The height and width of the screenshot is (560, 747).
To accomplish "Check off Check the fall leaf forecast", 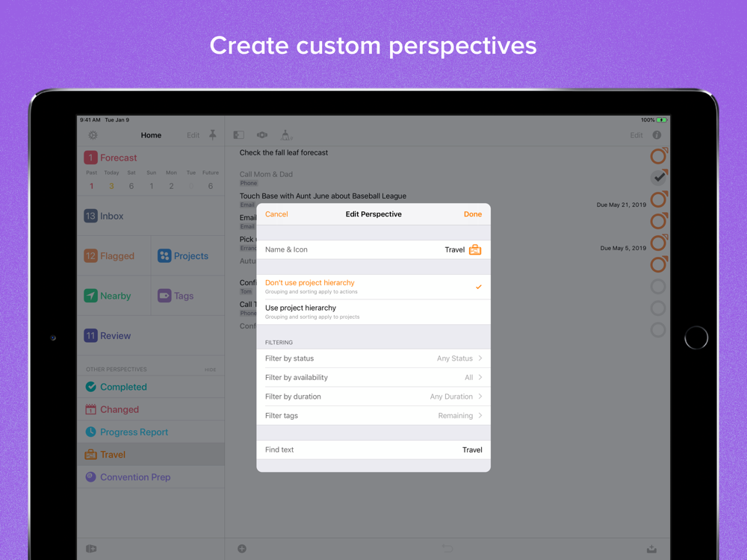I will [658, 156].
